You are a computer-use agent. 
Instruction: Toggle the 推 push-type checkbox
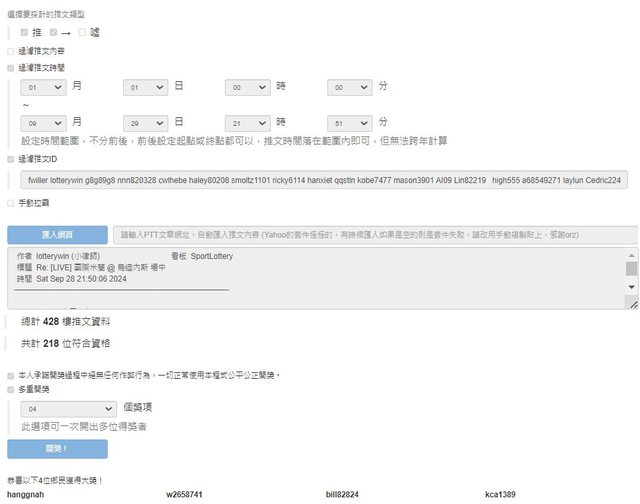pos(25,32)
